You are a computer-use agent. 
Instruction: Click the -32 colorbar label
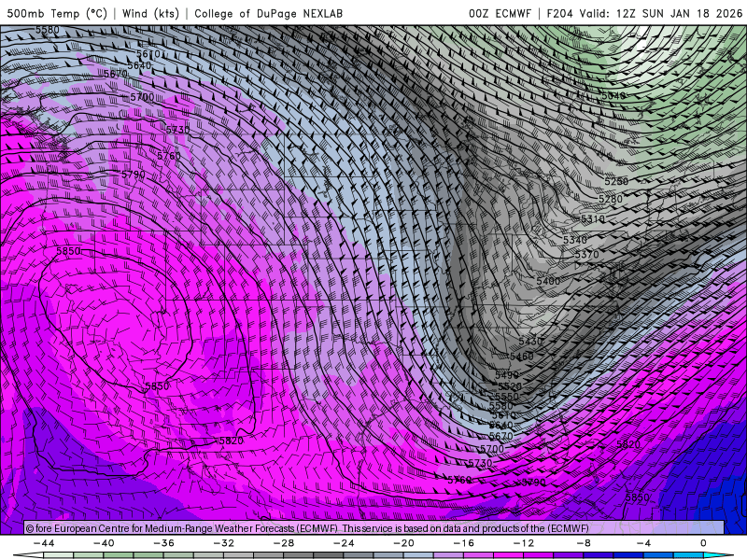coord(224,543)
